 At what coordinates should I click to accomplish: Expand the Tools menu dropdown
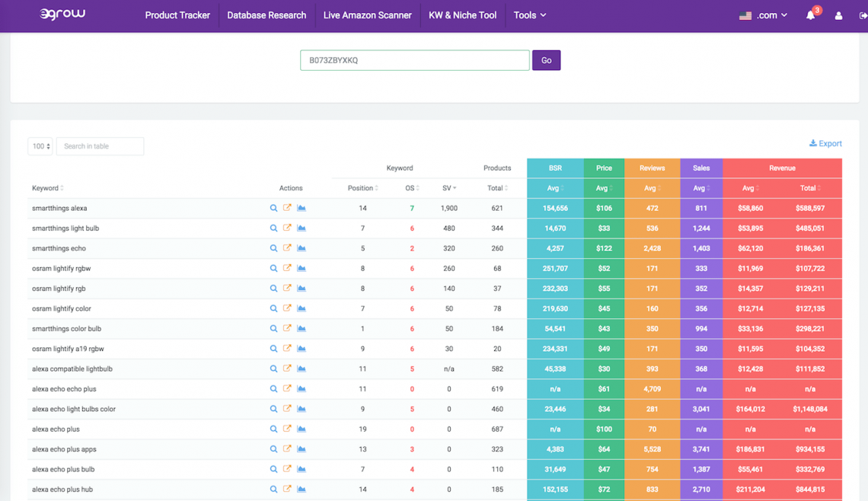[x=529, y=14]
